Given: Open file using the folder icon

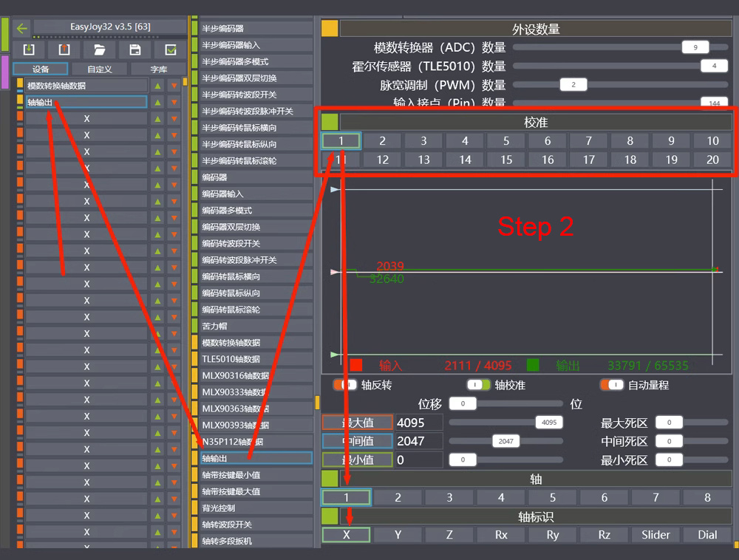Looking at the screenshot, I should 100,50.
